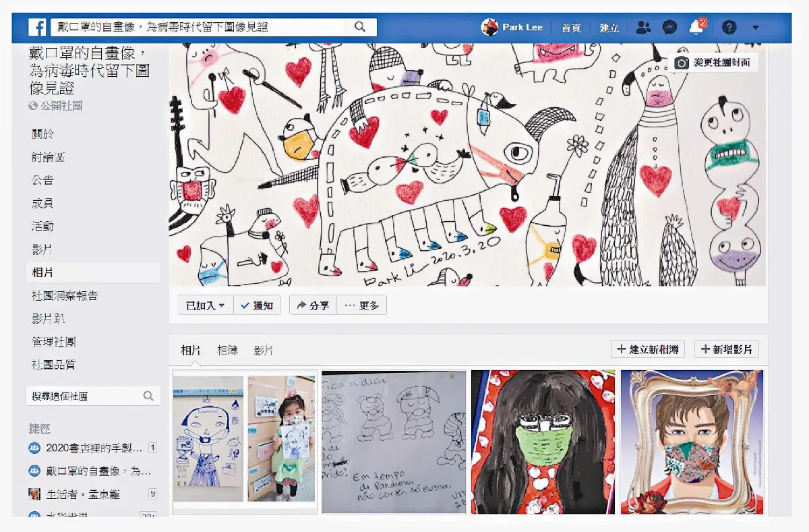The image size is (809, 532).
Task: Click the 分享 share button
Action: pos(313,305)
